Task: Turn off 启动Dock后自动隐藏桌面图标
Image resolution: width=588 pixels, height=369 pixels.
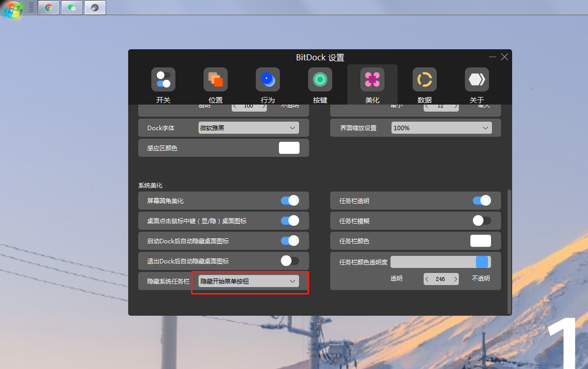Action: click(290, 241)
